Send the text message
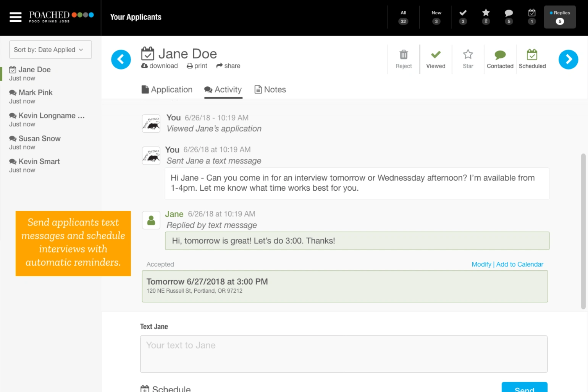 coord(524,387)
